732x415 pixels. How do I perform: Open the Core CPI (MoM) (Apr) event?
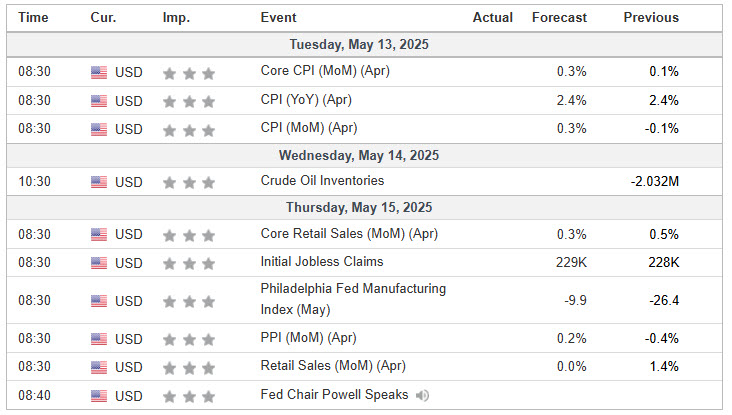click(x=325, y=71)
